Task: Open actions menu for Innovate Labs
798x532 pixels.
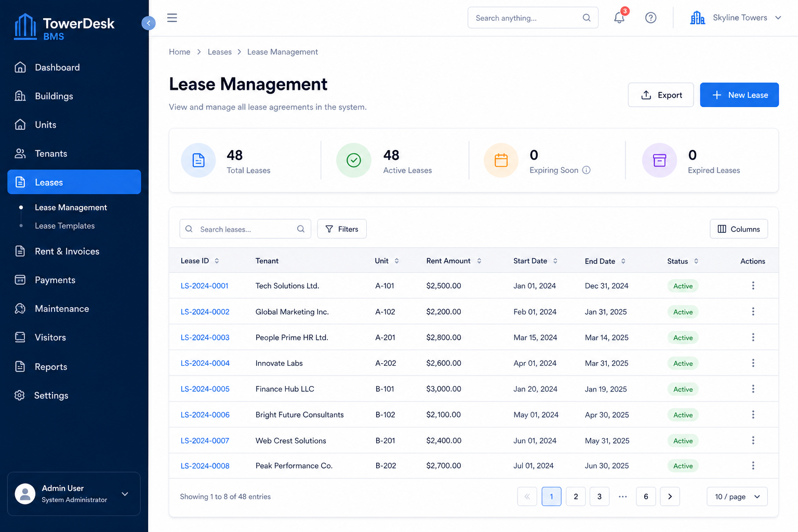Action: (753, 363)
